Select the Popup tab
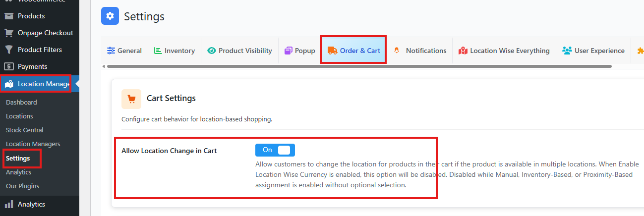The width and height of the screenshot is (644, 216). 300,51
